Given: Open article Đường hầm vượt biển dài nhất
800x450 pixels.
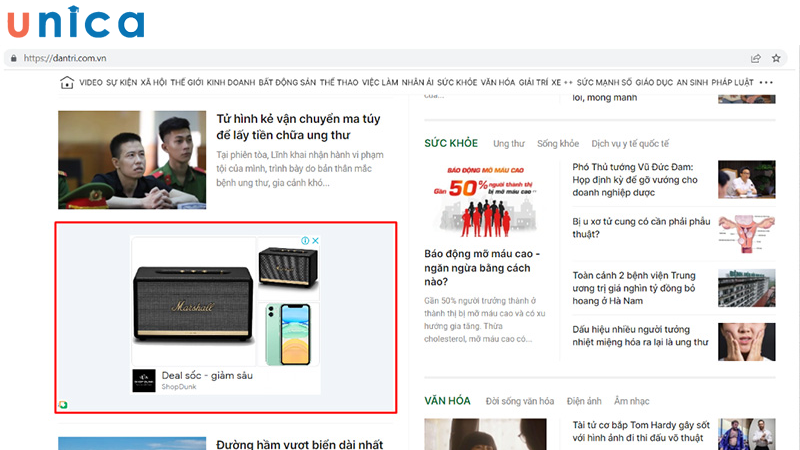Looking at the screenshot, I should [299, 444].
